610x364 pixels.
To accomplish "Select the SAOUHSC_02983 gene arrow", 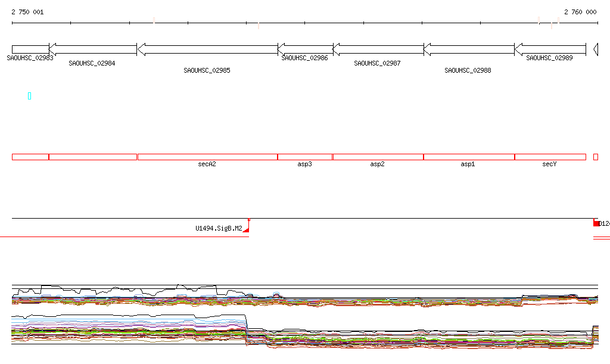I will [x=30, y=49].
